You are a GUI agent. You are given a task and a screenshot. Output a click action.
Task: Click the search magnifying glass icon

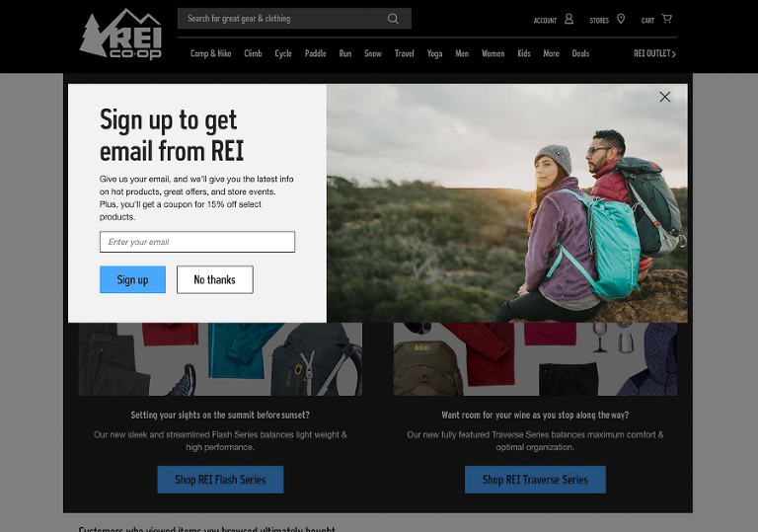click(393, 19)
